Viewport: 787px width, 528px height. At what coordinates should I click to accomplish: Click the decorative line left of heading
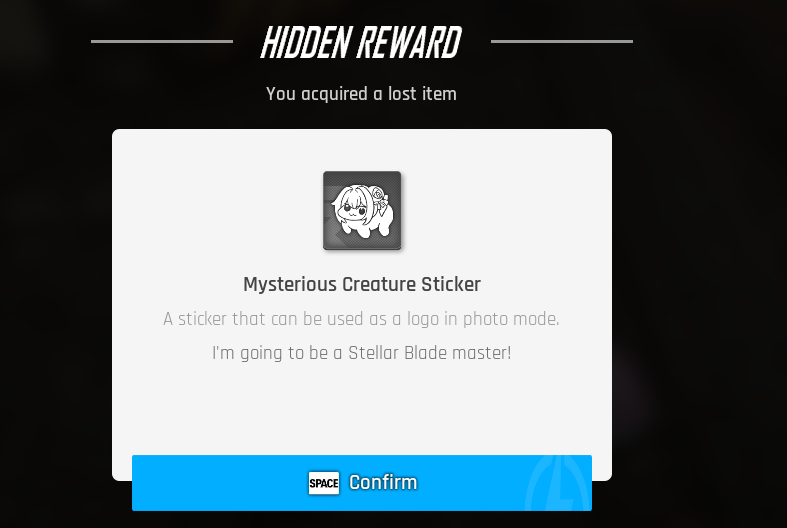click(x=162, y=41)
